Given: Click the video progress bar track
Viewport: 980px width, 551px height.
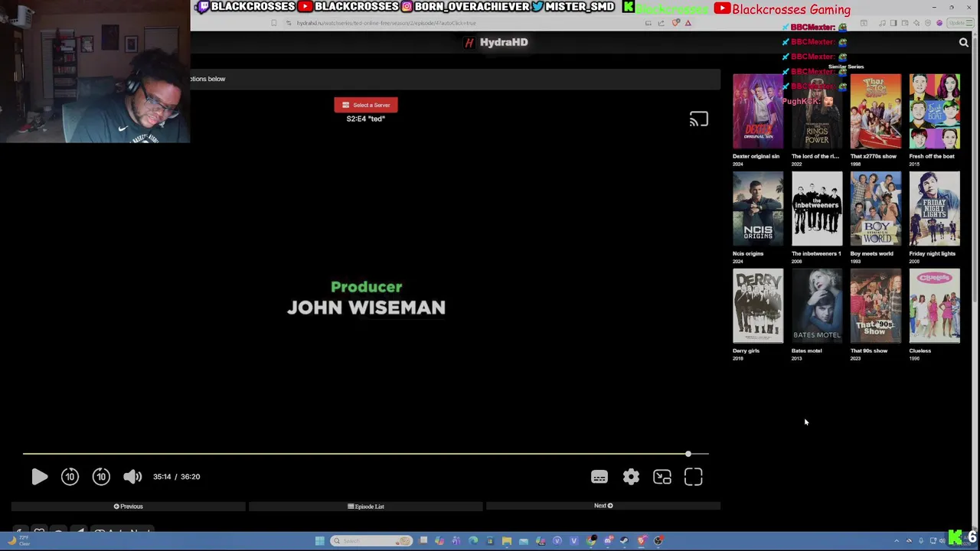Looking at the screenshot, I should click(x=366, y=454).
